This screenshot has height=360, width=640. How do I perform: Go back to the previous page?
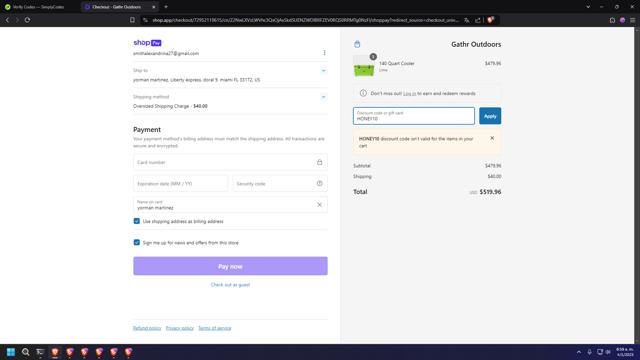click(x=7, y=20)
